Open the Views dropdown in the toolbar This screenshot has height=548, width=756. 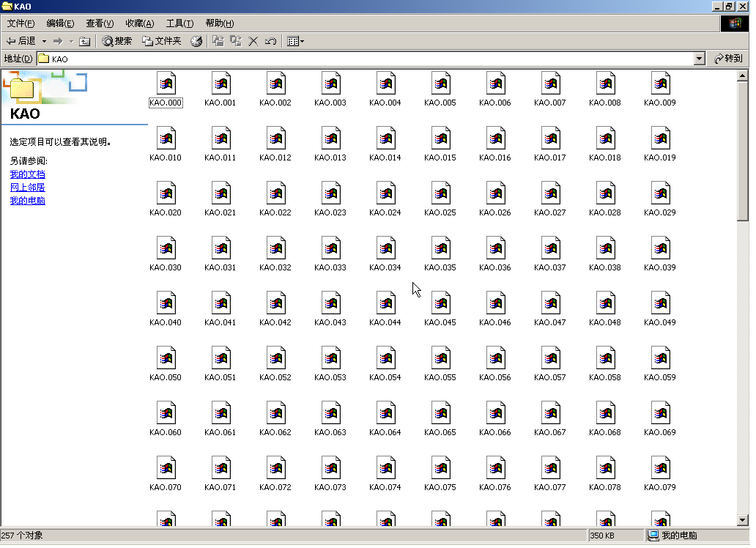coord(296,41)
